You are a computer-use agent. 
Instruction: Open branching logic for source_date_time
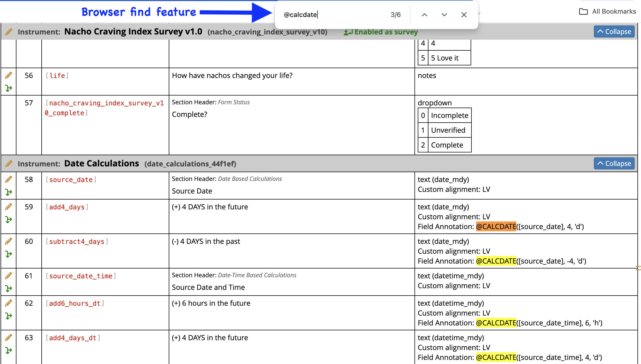coord(8,288)
